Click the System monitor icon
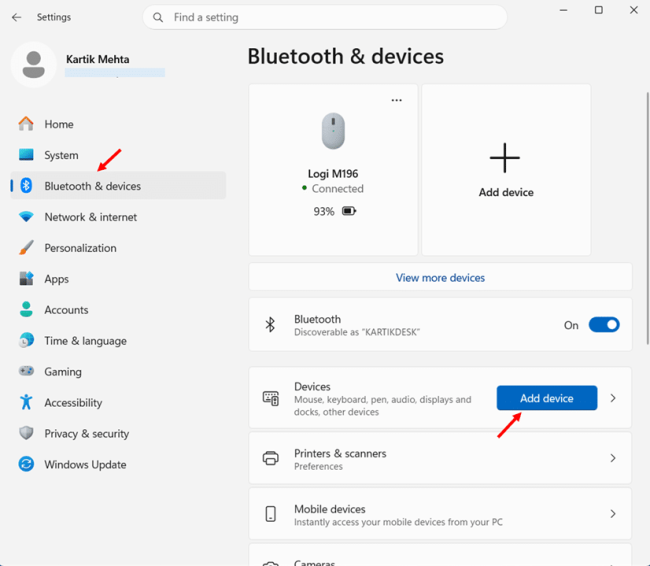 (26, 155)
